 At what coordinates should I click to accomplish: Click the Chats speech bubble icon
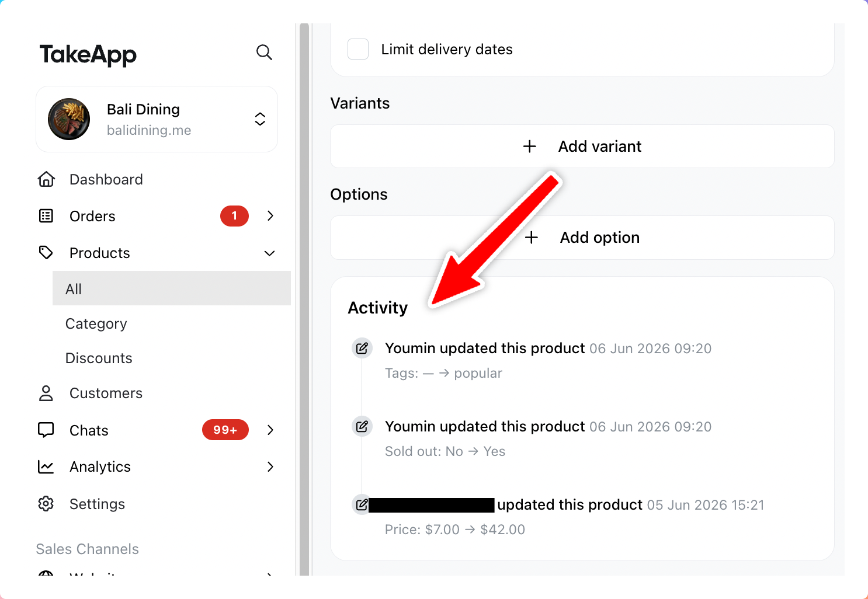tap(46, 430)
